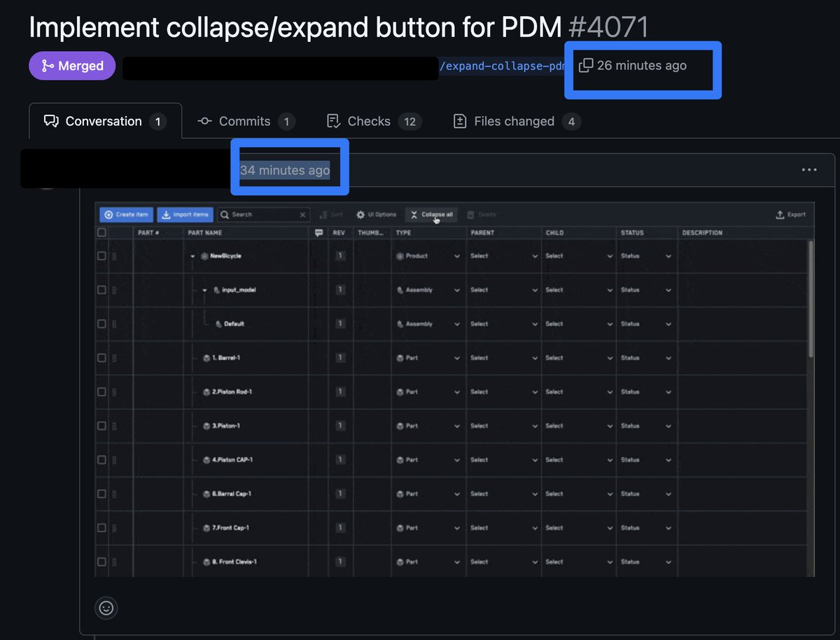Screen dimensions: 840x640
Task: Check the 3.Piston-1 row checkbox
Action: [101, 426]
